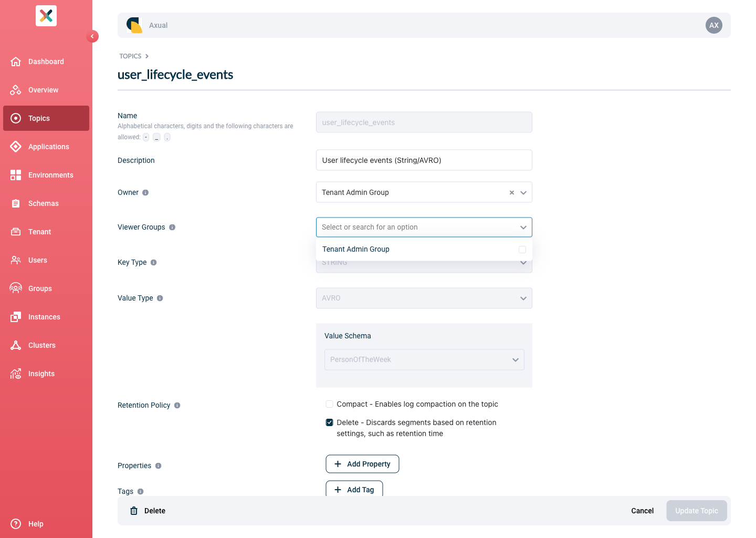The height and width of the screenshot is (538, 756).
Task: Open Tenant in the sidebar
Action: pyautogui.click(x=46, y=232)
